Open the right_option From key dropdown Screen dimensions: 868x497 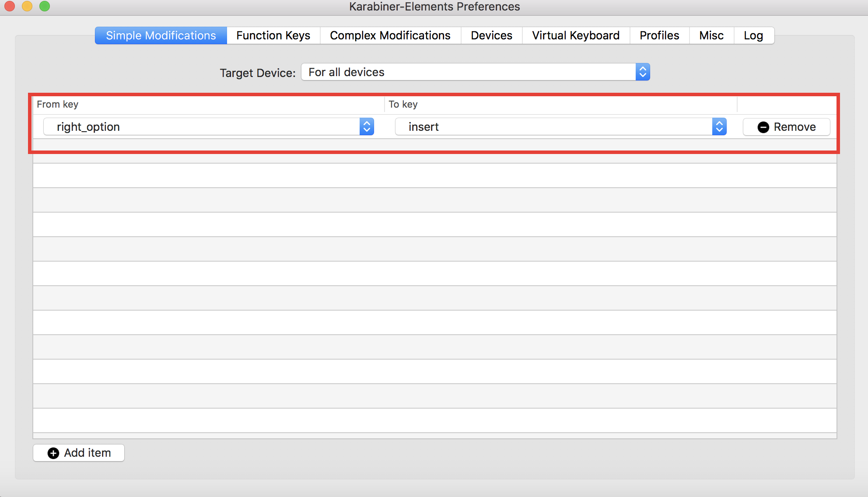point(209,126)
